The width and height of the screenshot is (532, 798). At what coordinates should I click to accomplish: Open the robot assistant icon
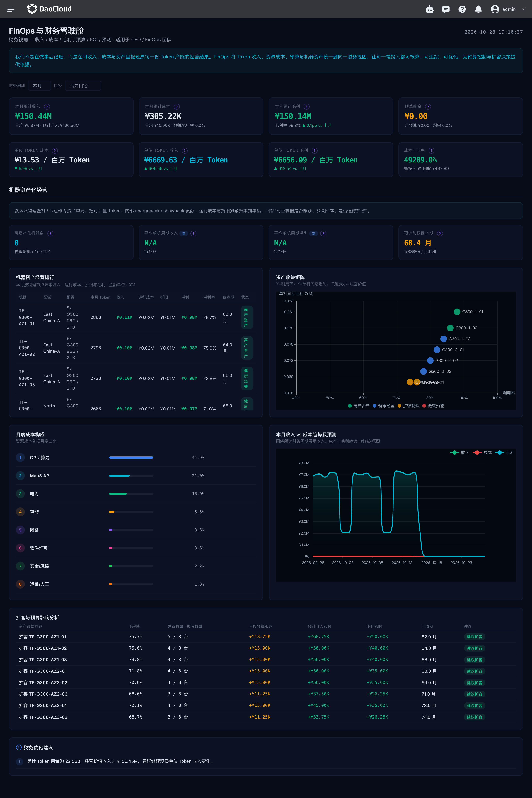[x=429, y=9]
